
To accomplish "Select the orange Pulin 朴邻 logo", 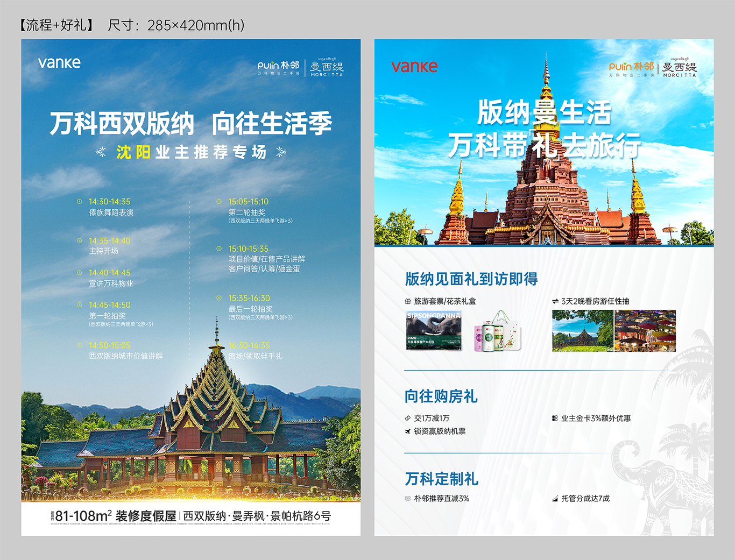I will (631, 68).
